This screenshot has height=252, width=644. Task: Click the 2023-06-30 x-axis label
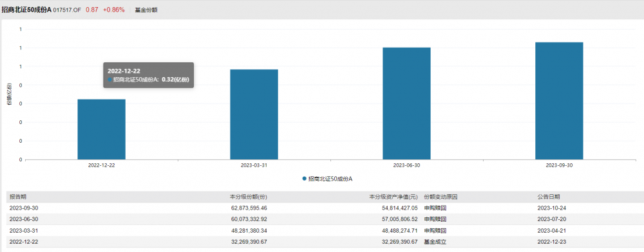click(406, 166)
